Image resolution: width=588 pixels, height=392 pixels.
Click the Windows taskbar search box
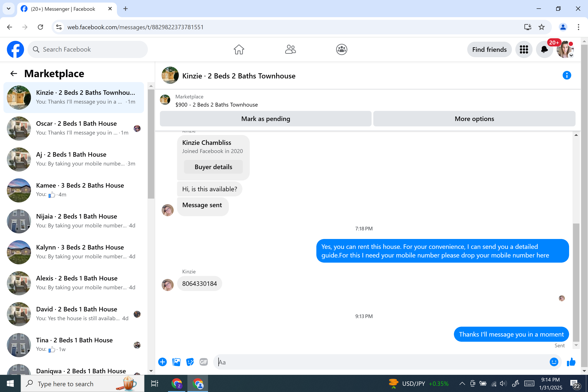83,383
